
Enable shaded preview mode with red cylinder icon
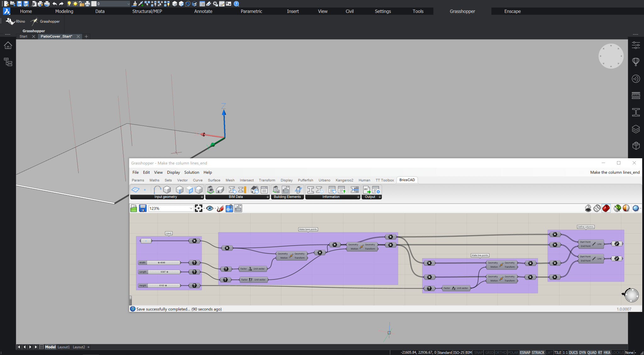606,208
